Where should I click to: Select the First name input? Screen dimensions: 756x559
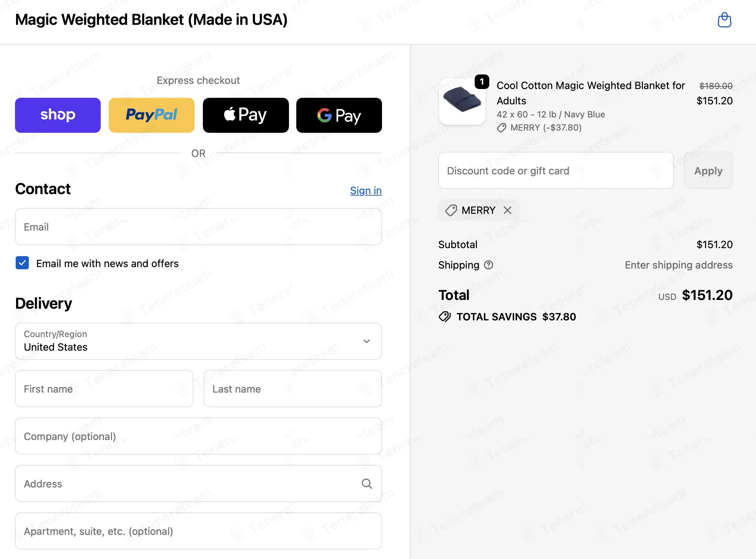(104, 389)
